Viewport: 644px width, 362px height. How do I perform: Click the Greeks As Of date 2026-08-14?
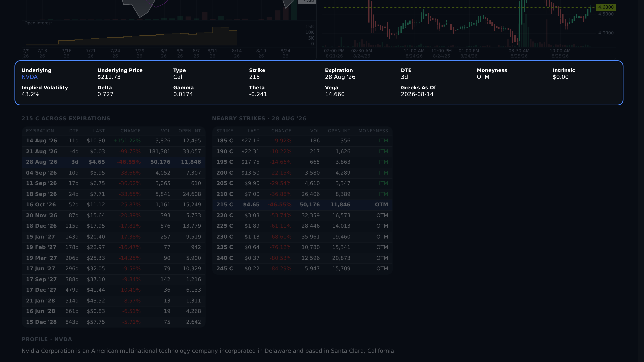tap(417, 94)
